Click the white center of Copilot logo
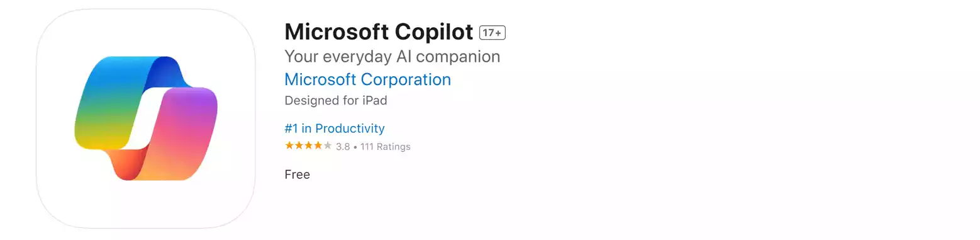Viewport: 980px width, 240px height. (x=146, y=118)
